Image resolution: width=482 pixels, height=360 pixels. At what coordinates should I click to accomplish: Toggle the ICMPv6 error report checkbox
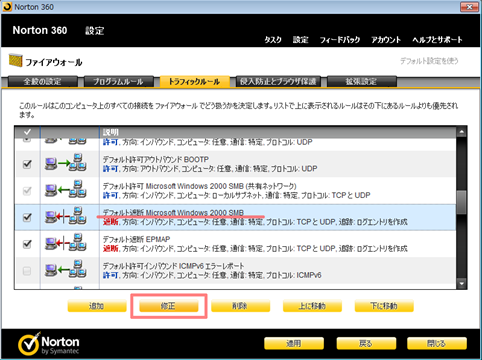[27, 271]
